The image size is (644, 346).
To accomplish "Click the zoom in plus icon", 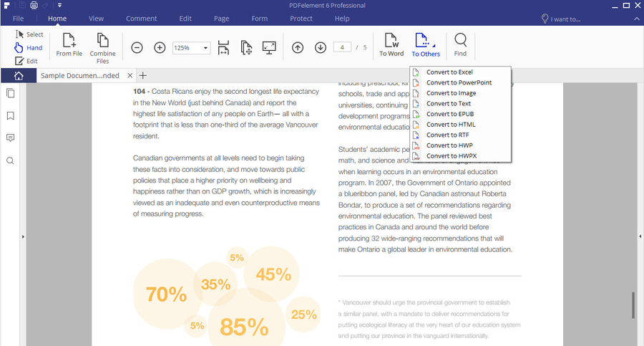I will coord(160,48).
